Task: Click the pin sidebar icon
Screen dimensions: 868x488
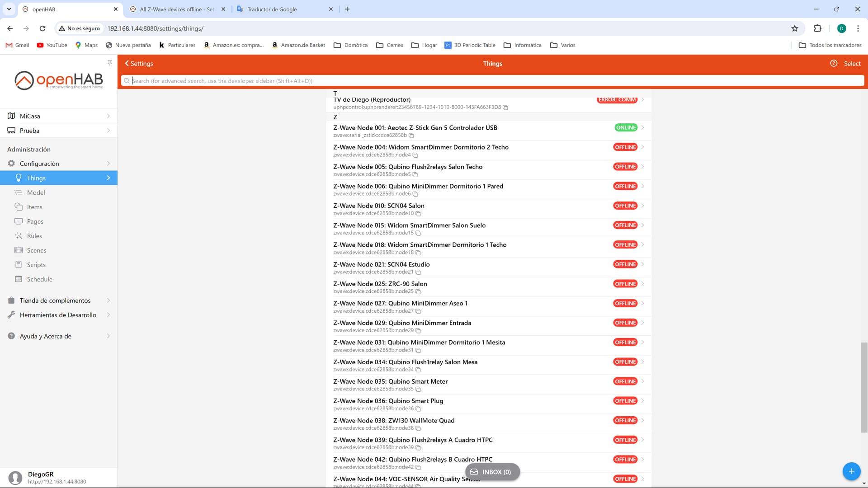Action: tap(110, 63)
